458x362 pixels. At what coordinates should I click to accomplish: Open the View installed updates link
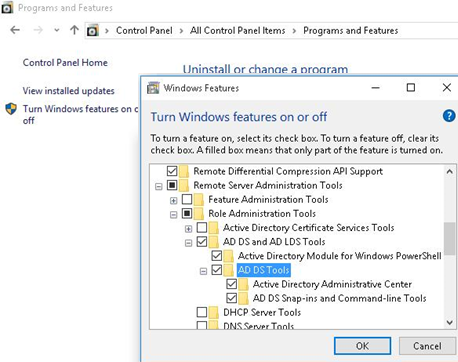point(68,91)
